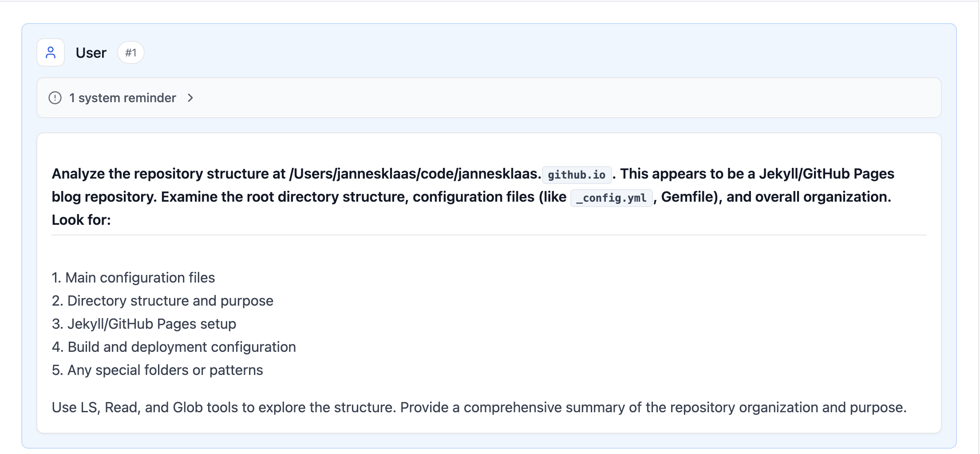The image size is (980, 454).
Task: Expand the system reminder chevron arrow
Action: click(x=190, y=98)
